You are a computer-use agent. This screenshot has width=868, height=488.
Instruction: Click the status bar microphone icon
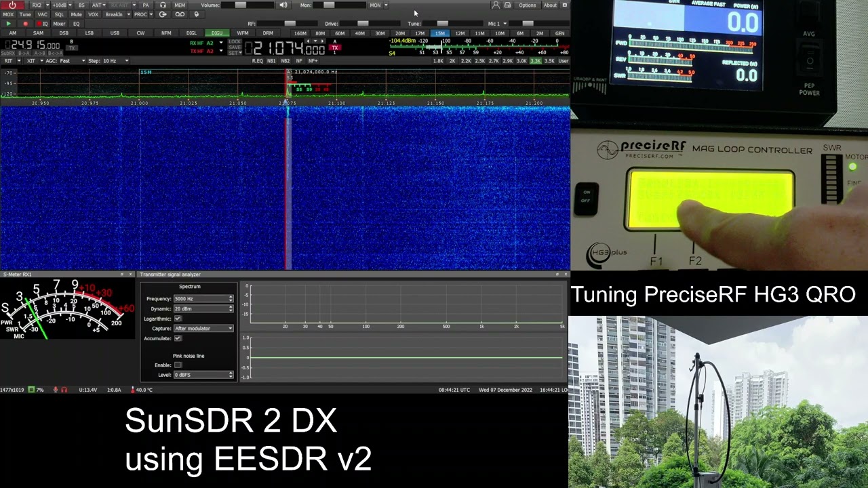point(55,390)
